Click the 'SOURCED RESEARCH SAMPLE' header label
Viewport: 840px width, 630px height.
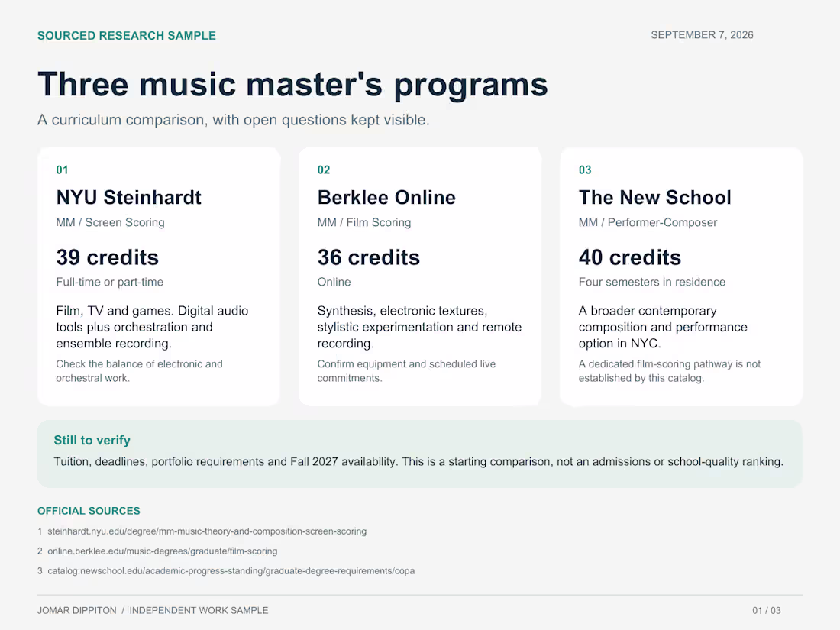[127, 36]
